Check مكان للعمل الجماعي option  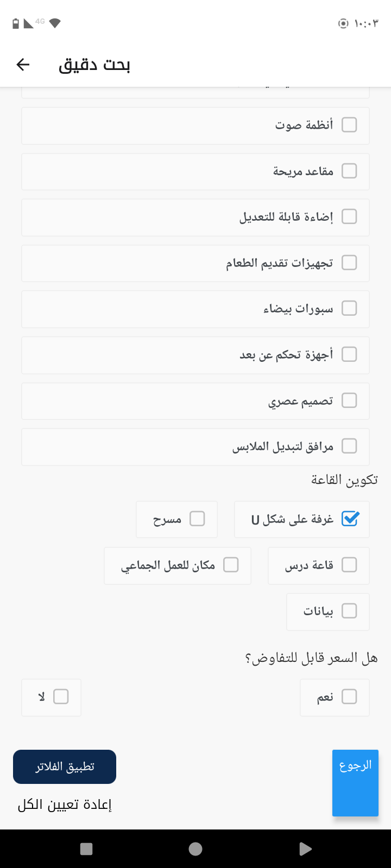coord(231,565)
